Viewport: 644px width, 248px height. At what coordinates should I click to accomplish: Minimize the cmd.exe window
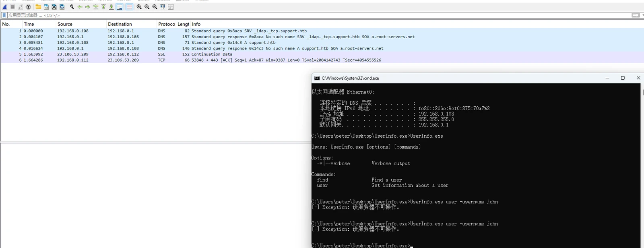click(607, 78)
